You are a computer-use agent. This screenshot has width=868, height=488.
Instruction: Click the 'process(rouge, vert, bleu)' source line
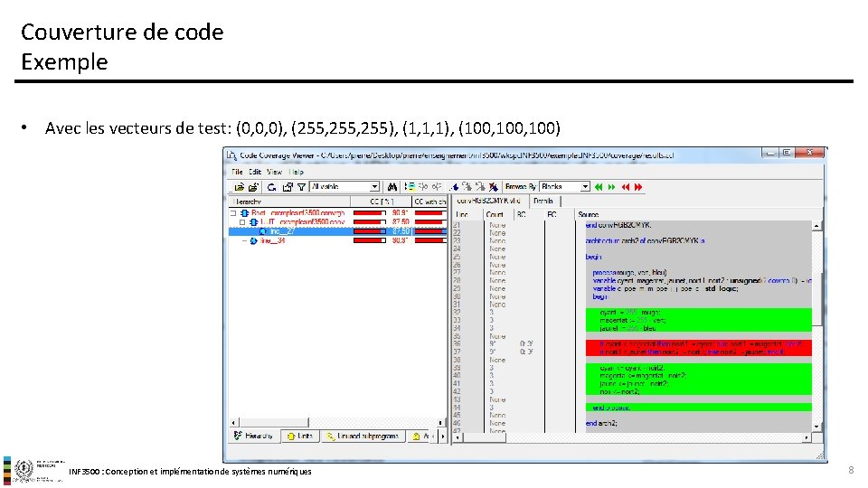(629, 272)
